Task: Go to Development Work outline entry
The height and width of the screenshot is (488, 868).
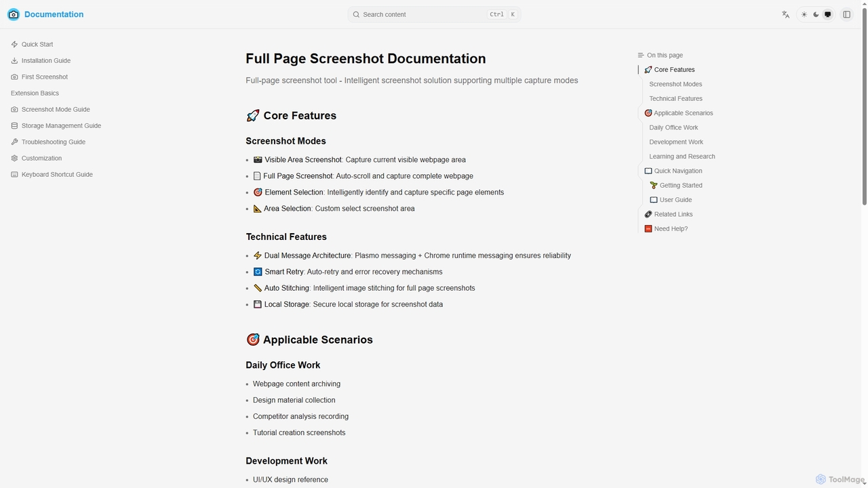Action: pyautogui.click(x=676, y=142)
